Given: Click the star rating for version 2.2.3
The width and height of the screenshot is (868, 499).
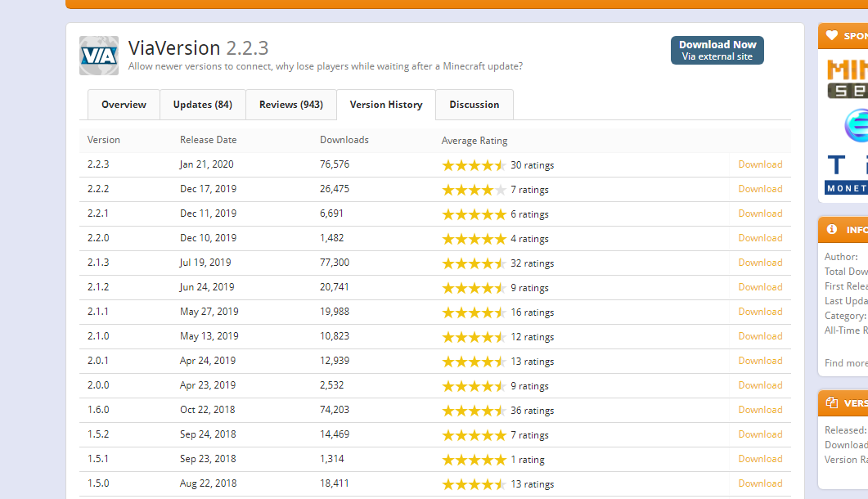Looking at the screenshot, I should (474, 165).
